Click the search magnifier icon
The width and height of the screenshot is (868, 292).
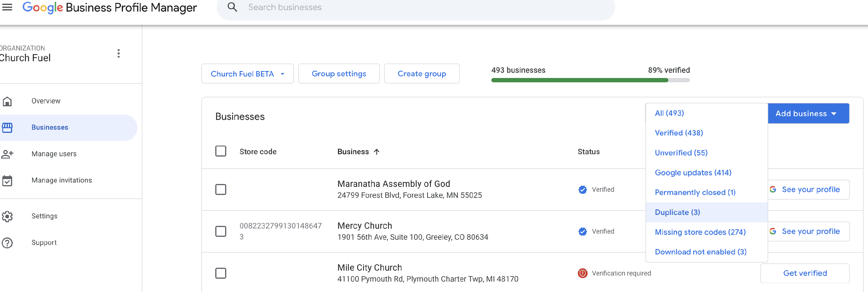[232, 7]
